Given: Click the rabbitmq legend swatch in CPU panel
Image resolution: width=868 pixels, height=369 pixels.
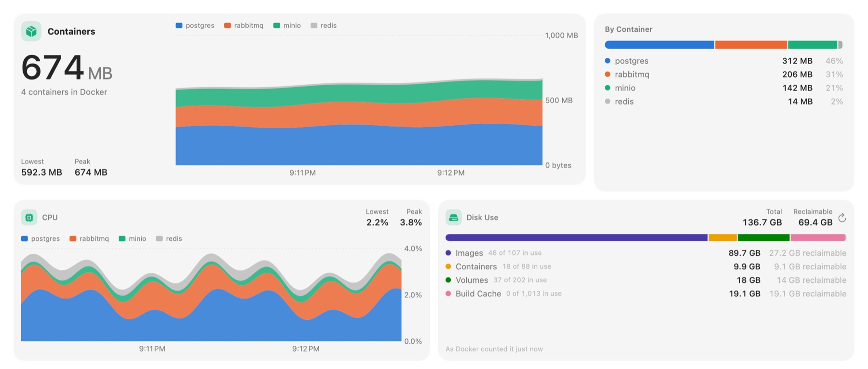Looking at the screenshot, I should 73,238.
